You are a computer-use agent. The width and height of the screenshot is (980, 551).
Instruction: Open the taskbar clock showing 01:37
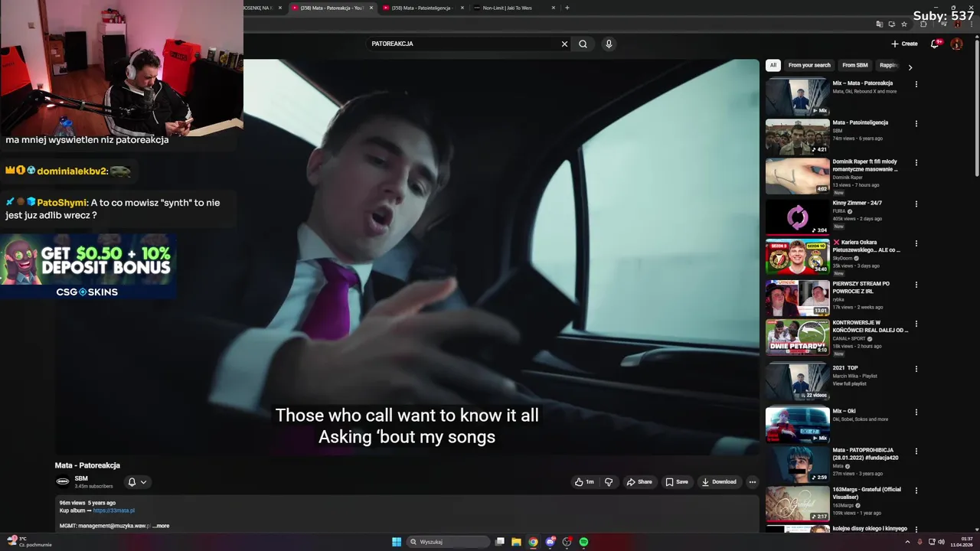point(962,542)
